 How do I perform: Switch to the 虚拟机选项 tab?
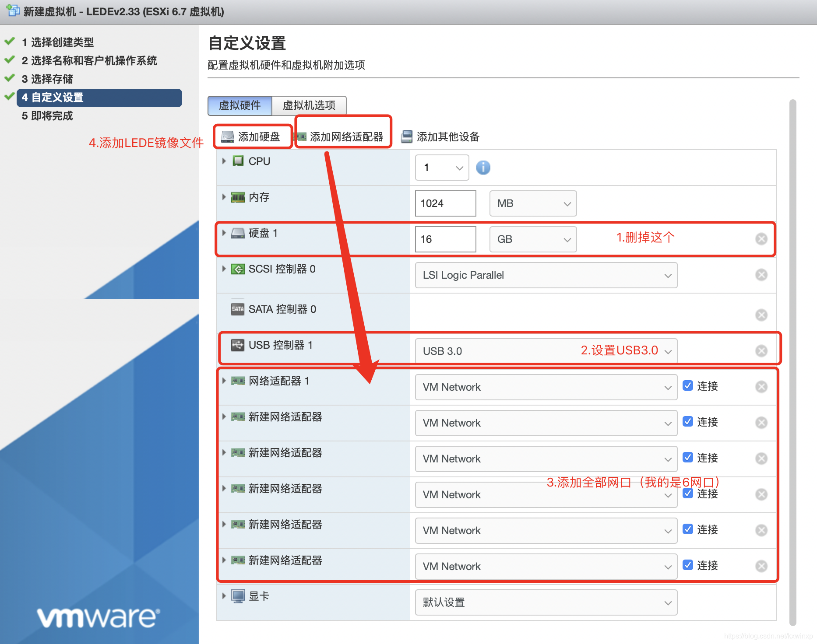[x=309, y=105]
